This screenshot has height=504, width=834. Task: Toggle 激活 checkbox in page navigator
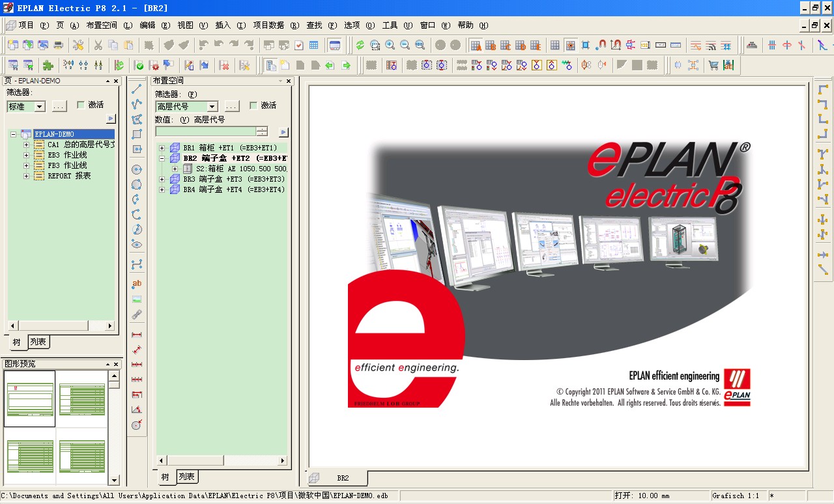point(81,105)
